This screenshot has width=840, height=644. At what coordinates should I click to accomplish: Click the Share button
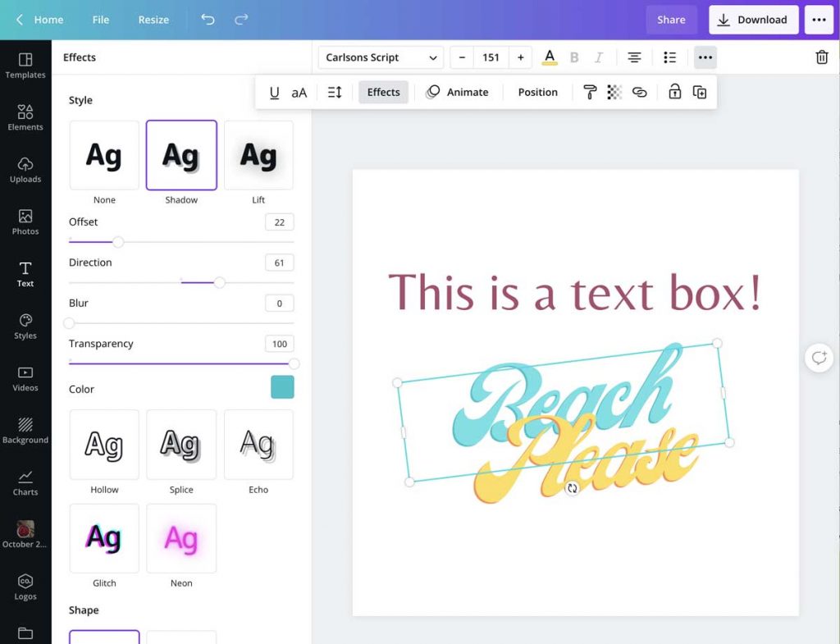click(671, 19)
